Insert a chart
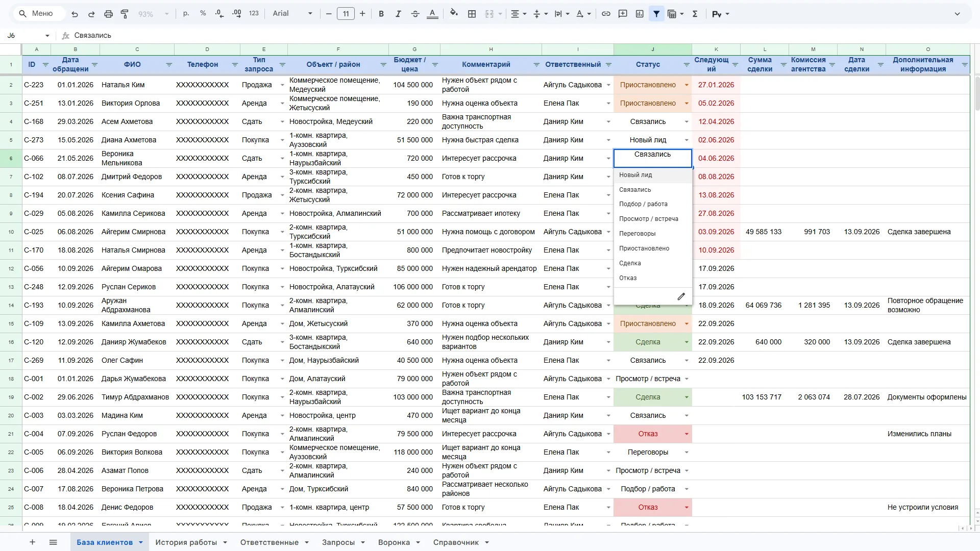The image size is (980, 551). point(640,14)
